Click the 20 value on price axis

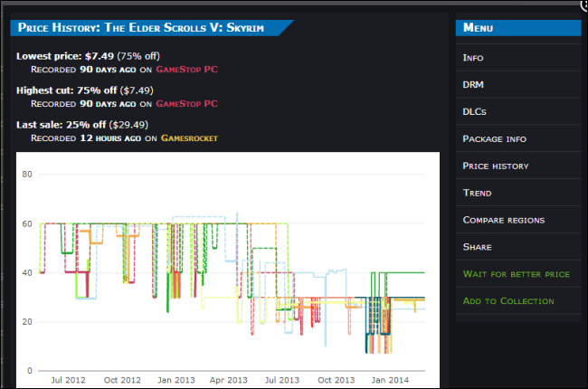(x=27, y=321)
